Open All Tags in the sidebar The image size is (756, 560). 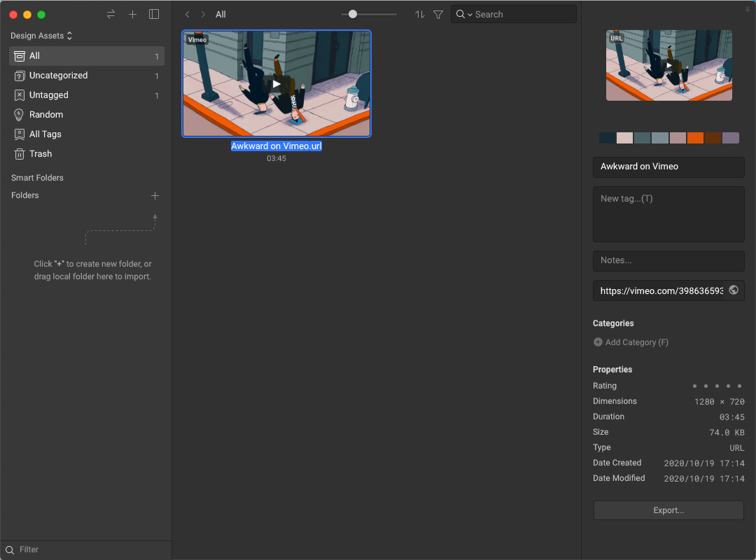tap(87, 134)
